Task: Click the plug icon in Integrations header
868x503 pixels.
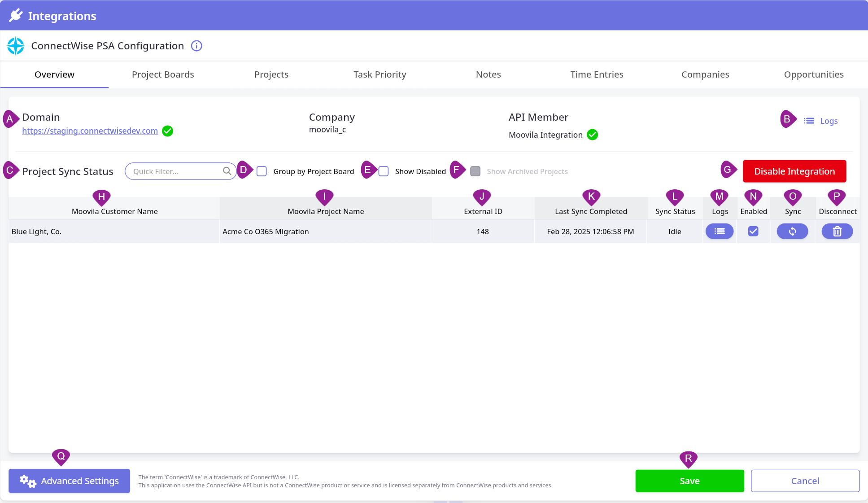Action: click(x=16, y=15)
